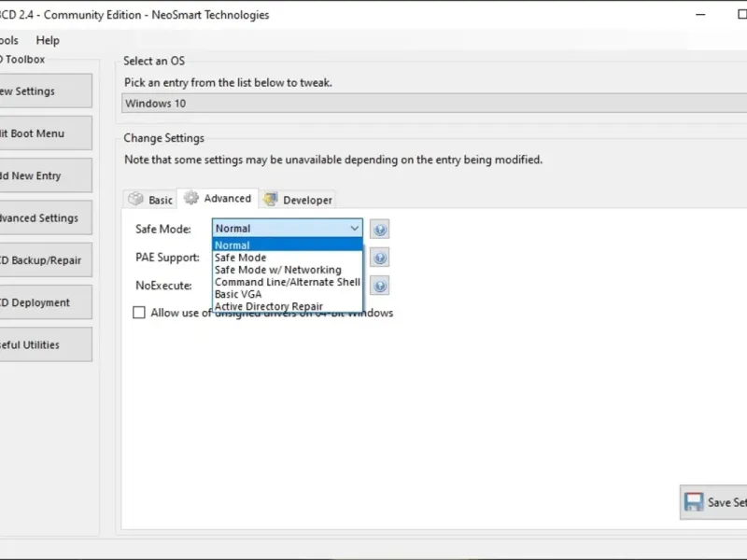Click the help icon beside Safe Mode
Image resolution: width=747 pixels, height=560 pixels.
[x=380, y=229]
